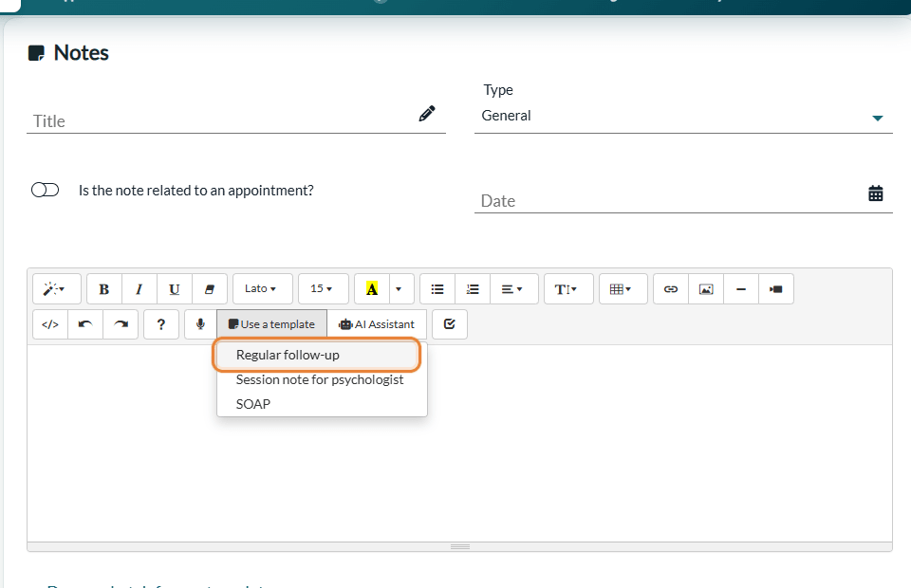Screen dimensions: 911x588
Task: Open the calendar date picker icon
Action: coord(876,193)
